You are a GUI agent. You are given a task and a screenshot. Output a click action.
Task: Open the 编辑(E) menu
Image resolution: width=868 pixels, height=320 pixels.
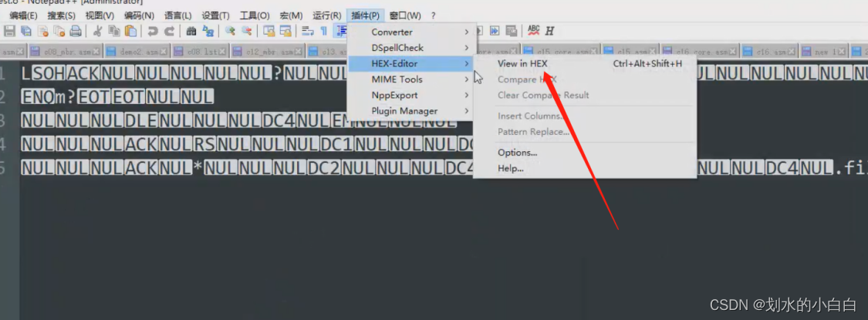point(23,15)
